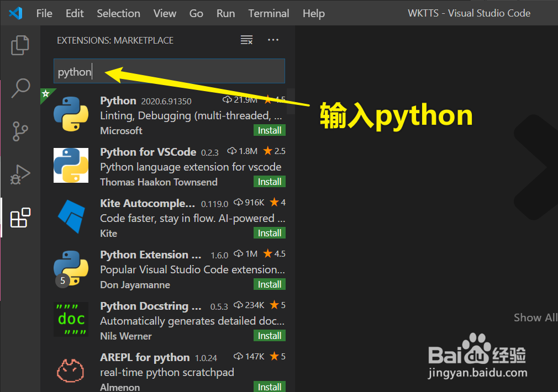Open the Source Control view
558x392 pixels.
20,131
